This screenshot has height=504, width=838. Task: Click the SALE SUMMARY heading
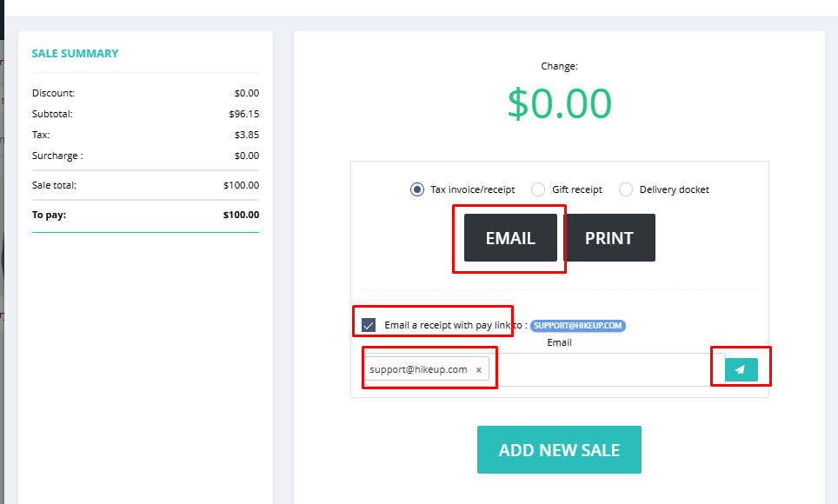click(x=75, y=53)
